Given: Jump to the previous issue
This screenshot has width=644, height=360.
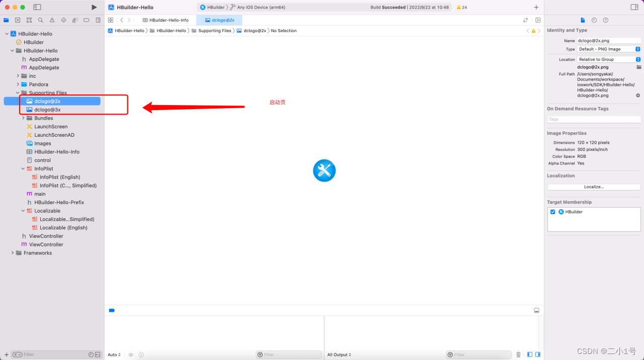Looking at the screenshot, I should pyautogui.click(x=528, y=31).
